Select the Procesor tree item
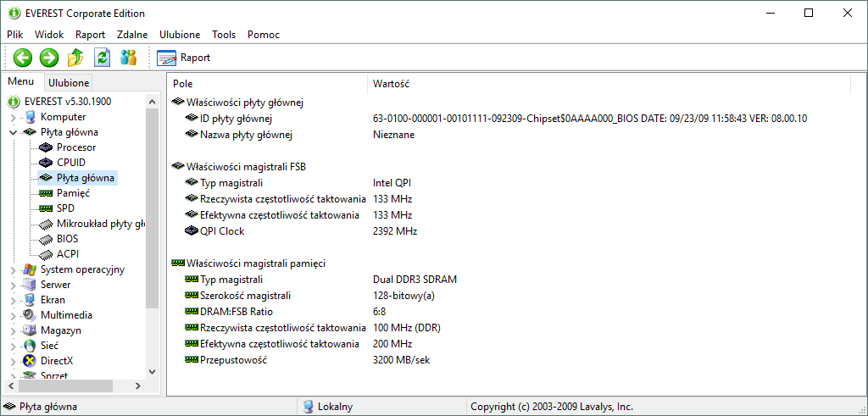868x416 pixels. [75, 147]
